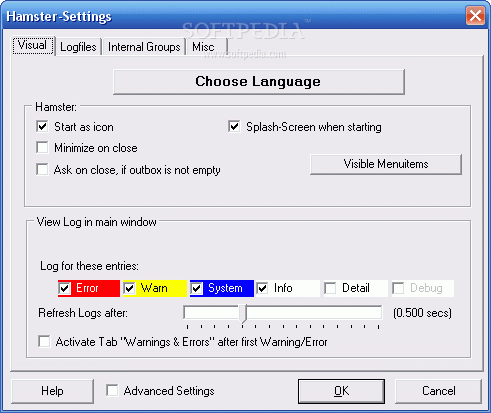Click the View Log in main window label

(97, 222)
